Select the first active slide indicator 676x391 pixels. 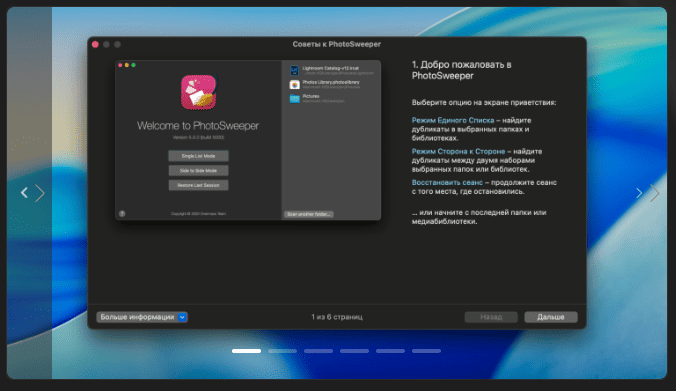(246, 351)
